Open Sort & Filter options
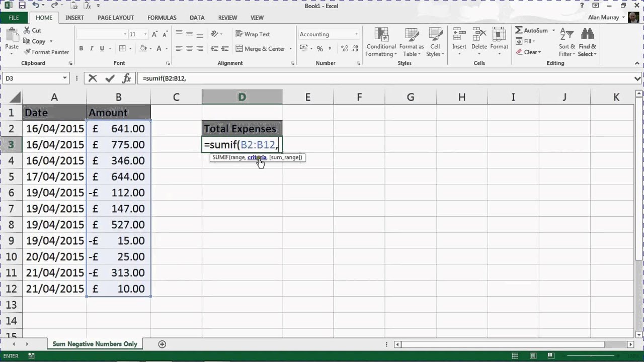The width and height of the screenshot is (644, 362). [x=567, y=42]
